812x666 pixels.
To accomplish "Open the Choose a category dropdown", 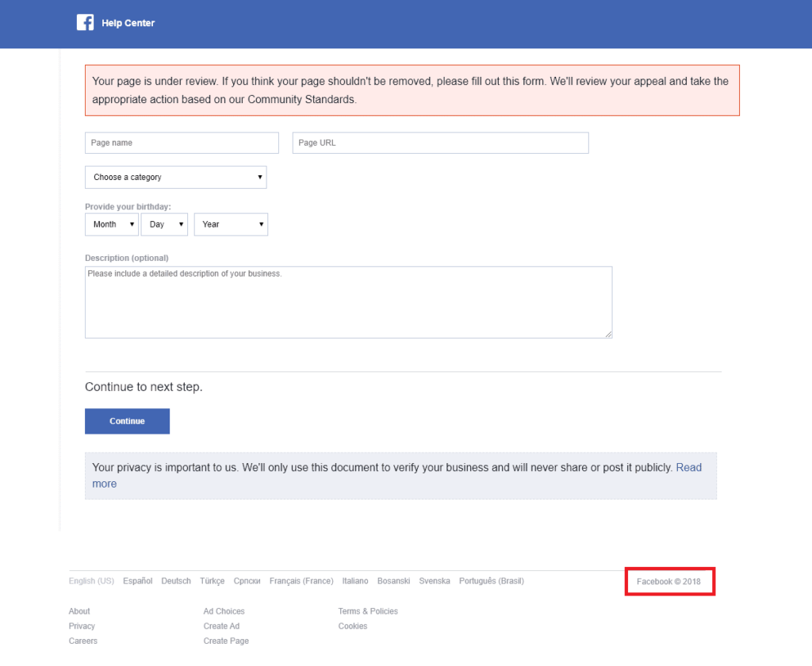I will pyautogui.click(x=175, y=177).
